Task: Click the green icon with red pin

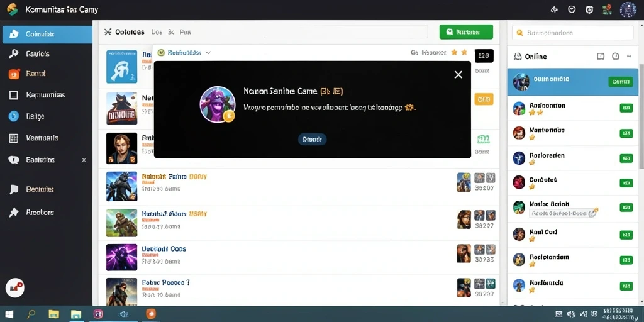Action: [607, 9]
